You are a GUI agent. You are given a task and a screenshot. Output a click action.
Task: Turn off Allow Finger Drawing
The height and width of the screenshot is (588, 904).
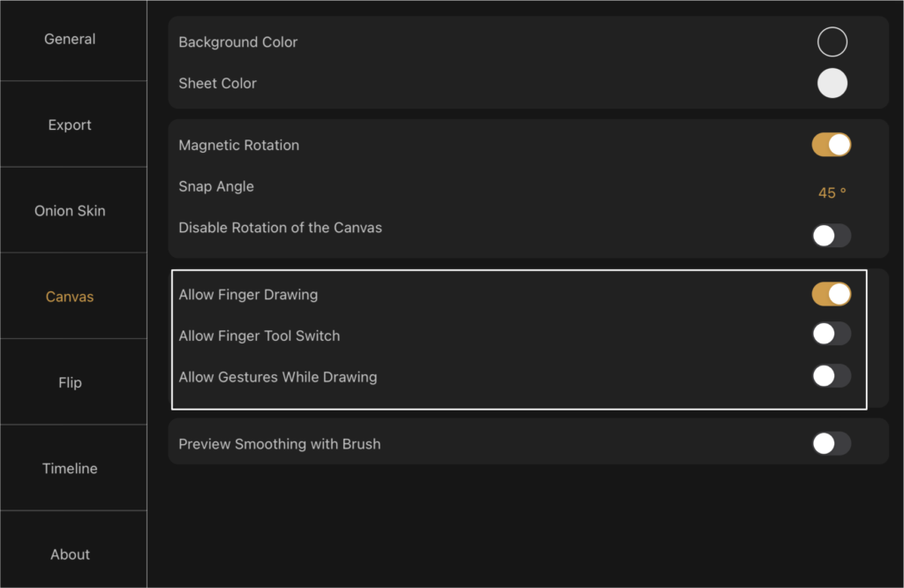point(832,294)
